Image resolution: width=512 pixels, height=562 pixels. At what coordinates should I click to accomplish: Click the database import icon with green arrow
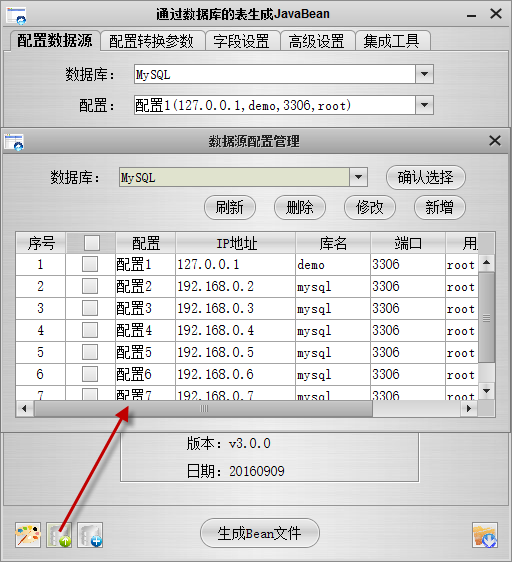tap(59, 535)
